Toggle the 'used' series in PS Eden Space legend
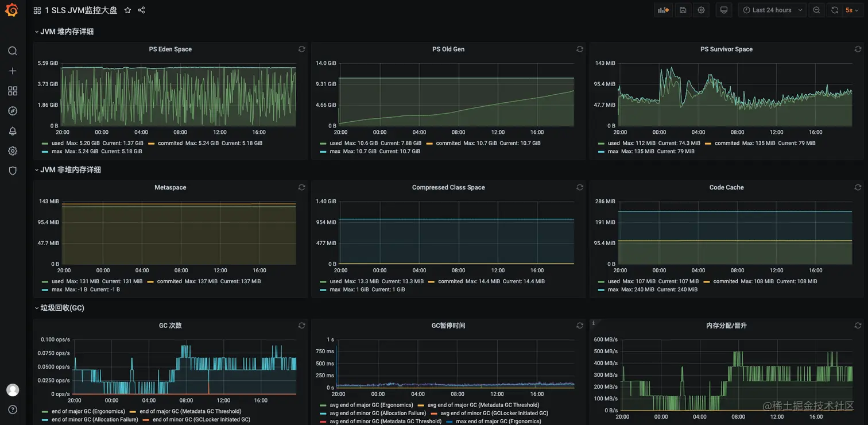868x425 pixels. (57, 143)
